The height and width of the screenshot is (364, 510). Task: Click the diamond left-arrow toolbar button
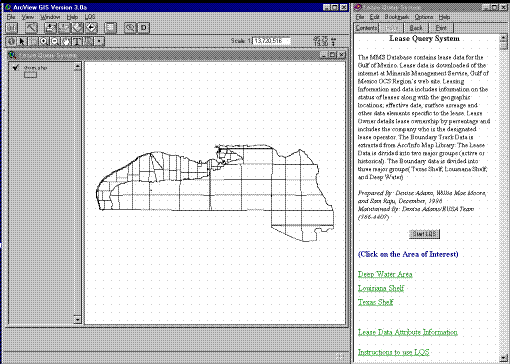tap(91, 28)
